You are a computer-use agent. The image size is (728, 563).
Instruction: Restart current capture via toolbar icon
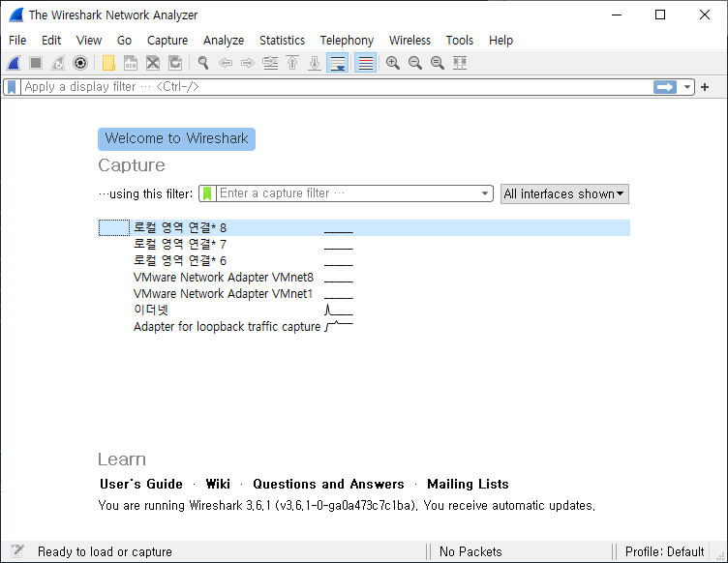[x=58, y=63]
